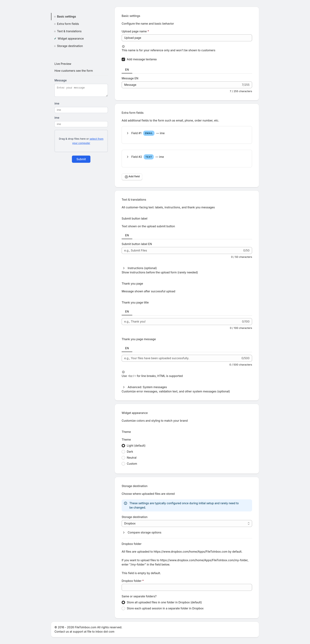Click the plus icon on Add field
Viewport: 310px width, 644px height.
tap(126, 177)
